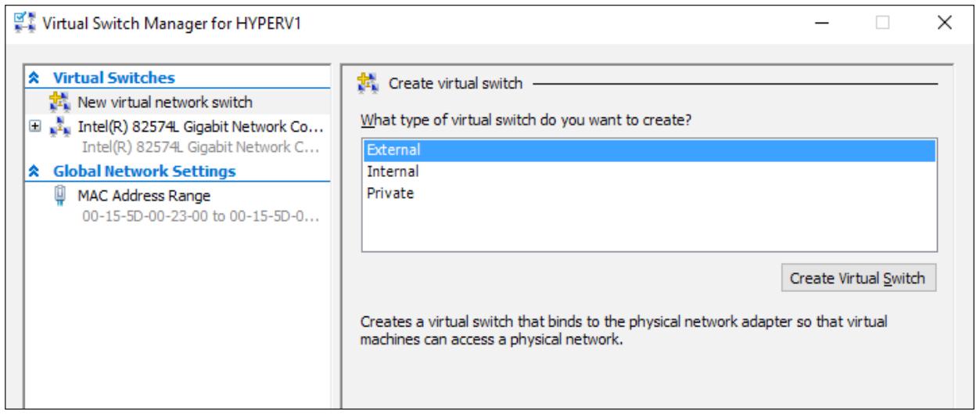Screen dimensions: 980x415
Task: Click the Create virtual switch header icon
Action: click(x=366, y=81)
